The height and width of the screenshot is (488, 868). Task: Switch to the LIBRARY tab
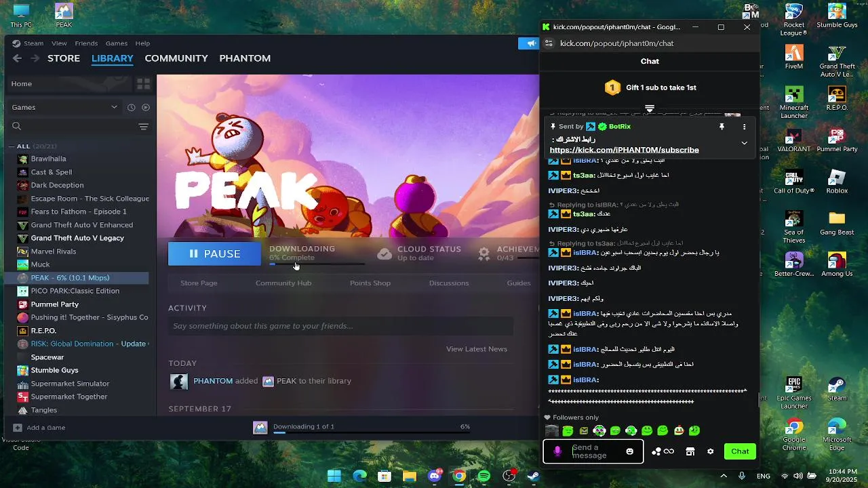(113, 58)
